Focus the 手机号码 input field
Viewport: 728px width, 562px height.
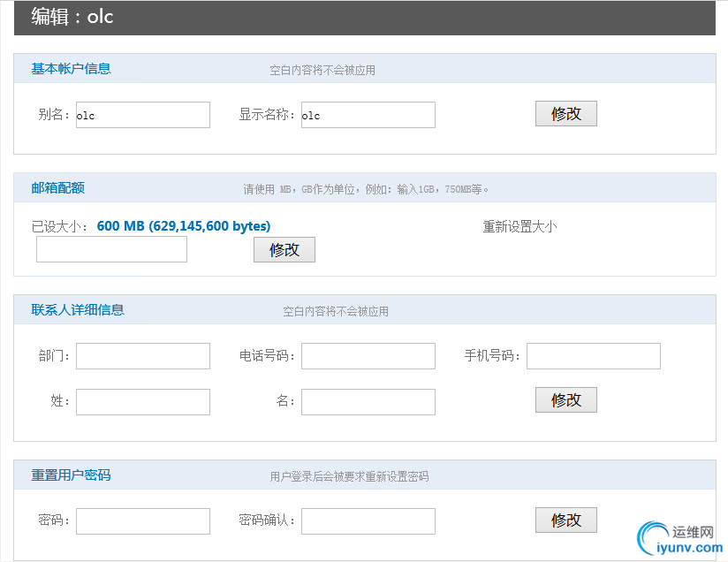594,356
